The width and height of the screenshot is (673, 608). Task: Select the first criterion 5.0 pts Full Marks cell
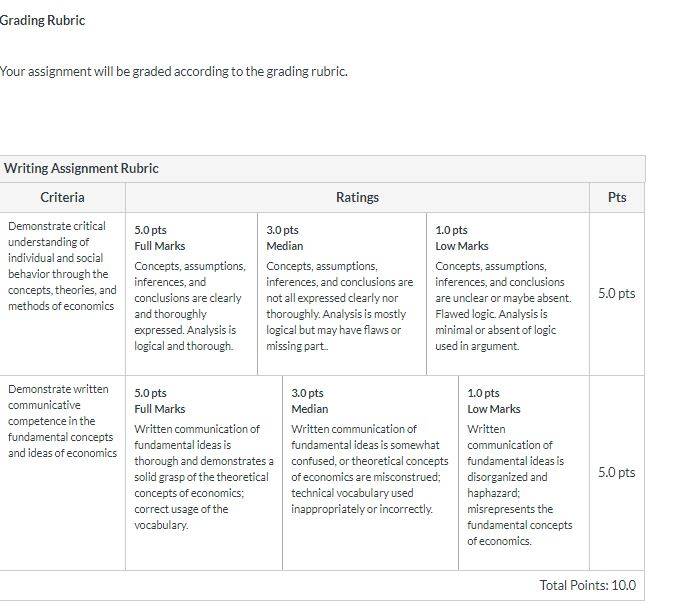coord(191,294)
